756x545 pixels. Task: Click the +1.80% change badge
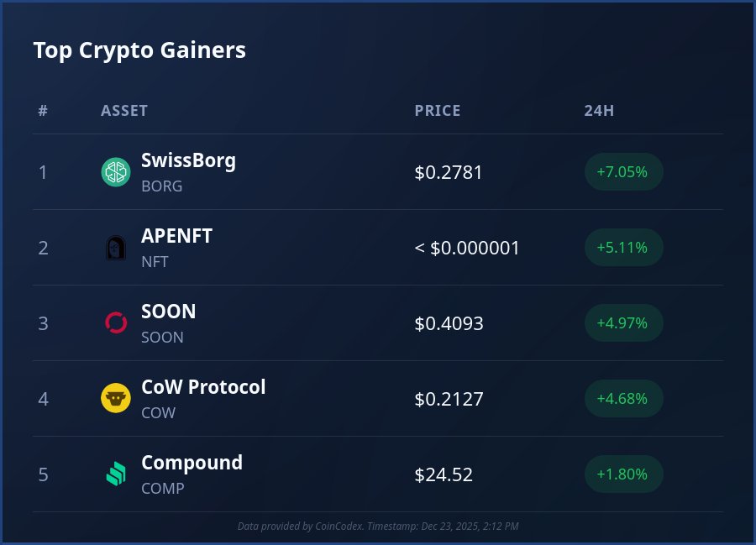[622, 474]
